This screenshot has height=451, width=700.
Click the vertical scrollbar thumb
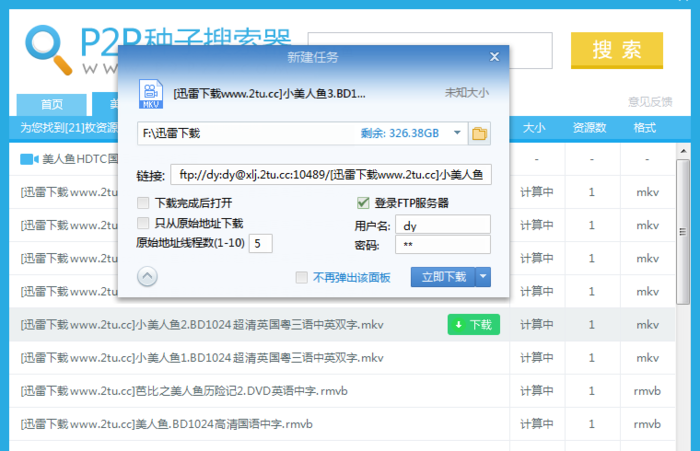(683, 232)
